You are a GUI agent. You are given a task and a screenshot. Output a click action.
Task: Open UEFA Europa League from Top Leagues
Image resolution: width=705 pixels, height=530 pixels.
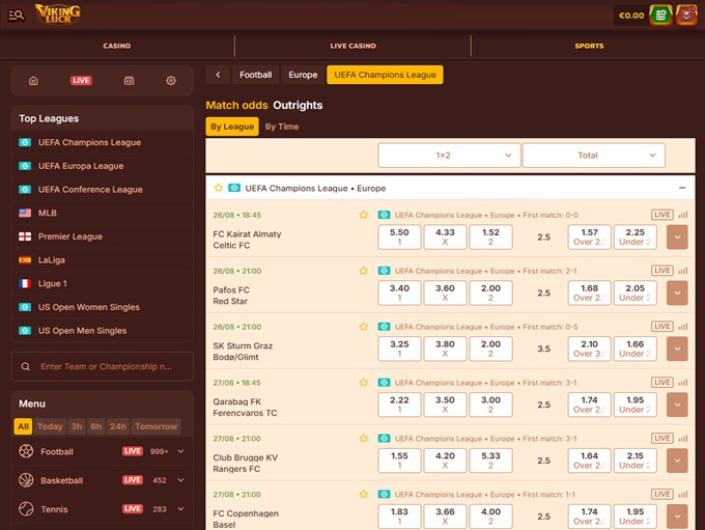tap(81, 166)
